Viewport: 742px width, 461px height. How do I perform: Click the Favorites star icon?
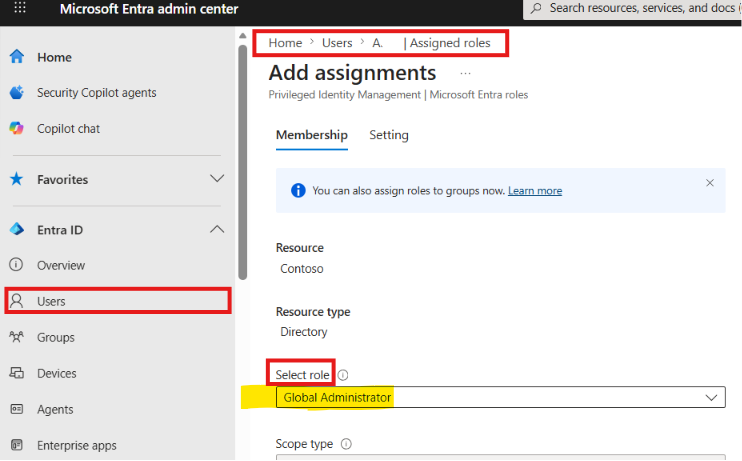click(17, 179)
